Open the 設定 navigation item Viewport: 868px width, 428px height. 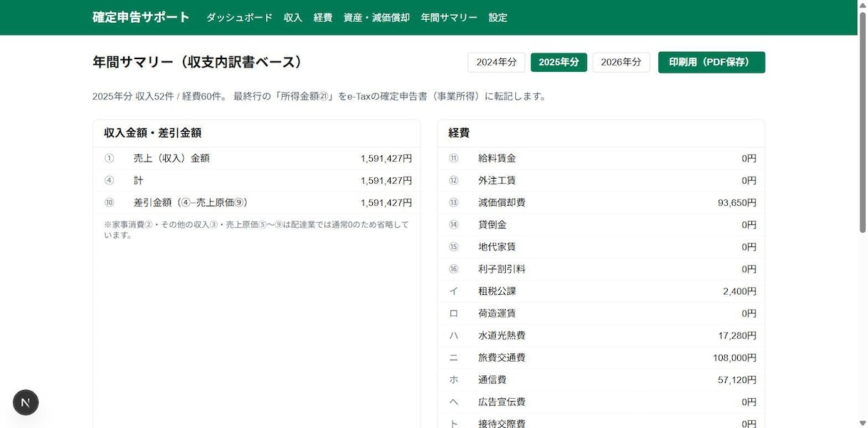pyautogui.click(x=498, y=18)
